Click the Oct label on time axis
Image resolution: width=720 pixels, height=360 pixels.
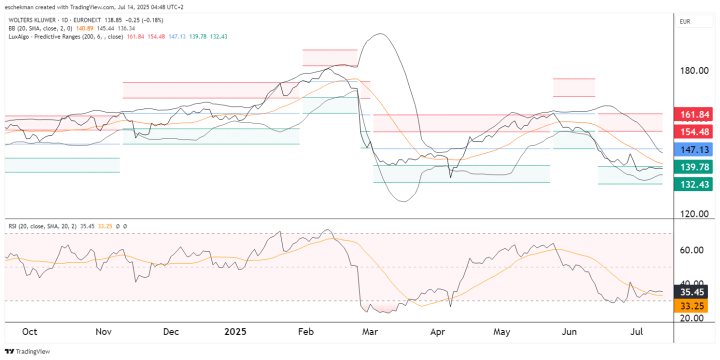pyautogui.click(x=30, y=332)
